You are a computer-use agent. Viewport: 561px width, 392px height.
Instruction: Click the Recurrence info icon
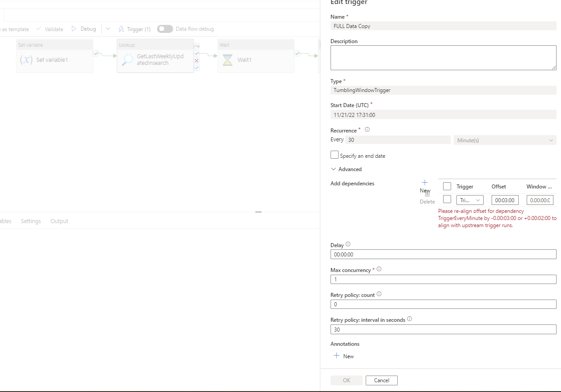[367, 129]
